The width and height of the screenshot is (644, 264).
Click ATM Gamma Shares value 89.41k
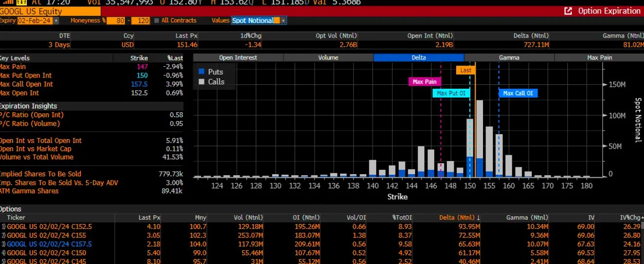coord(172,191)
